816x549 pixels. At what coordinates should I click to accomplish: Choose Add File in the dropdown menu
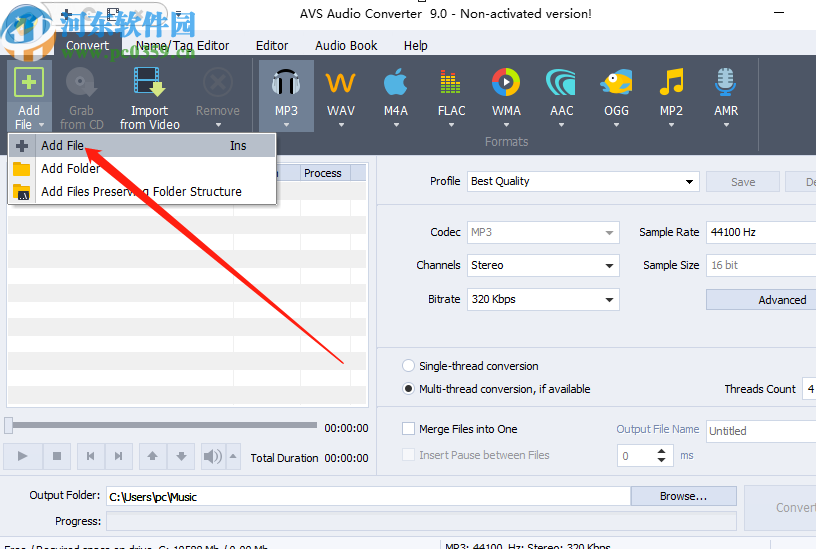point(142,146)
